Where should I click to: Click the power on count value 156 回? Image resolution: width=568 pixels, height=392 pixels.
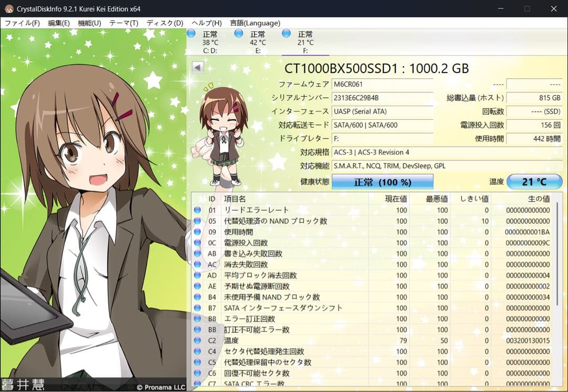click(534, 125)
